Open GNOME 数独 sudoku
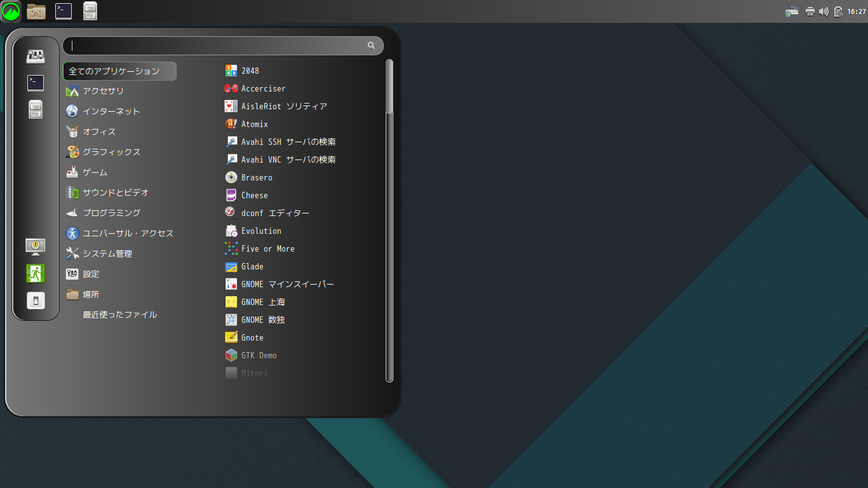This screenshot has width=868, height=488. point(255,320)
